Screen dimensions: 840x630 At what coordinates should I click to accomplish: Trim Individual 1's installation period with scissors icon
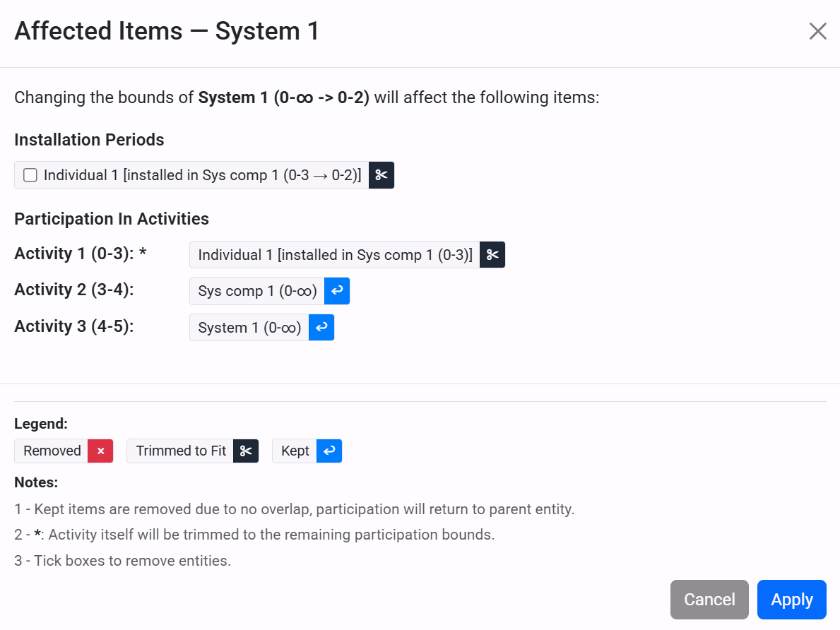380,175
